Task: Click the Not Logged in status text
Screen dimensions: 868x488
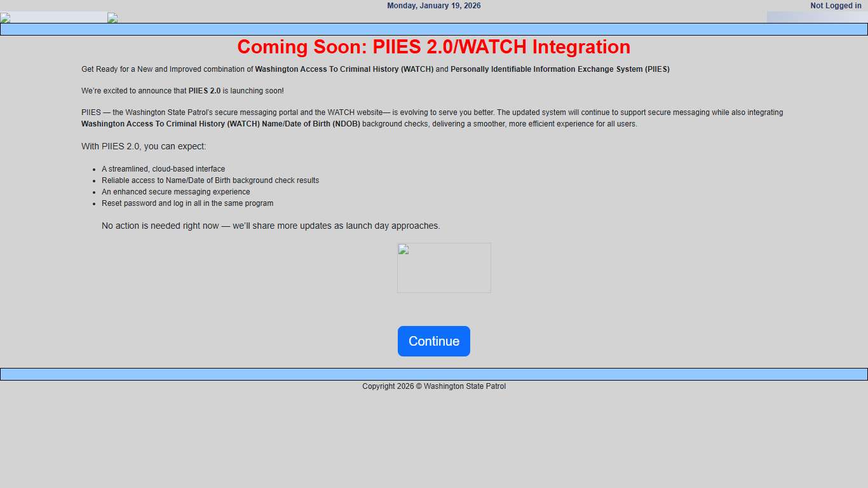Action: pos(835,6)
